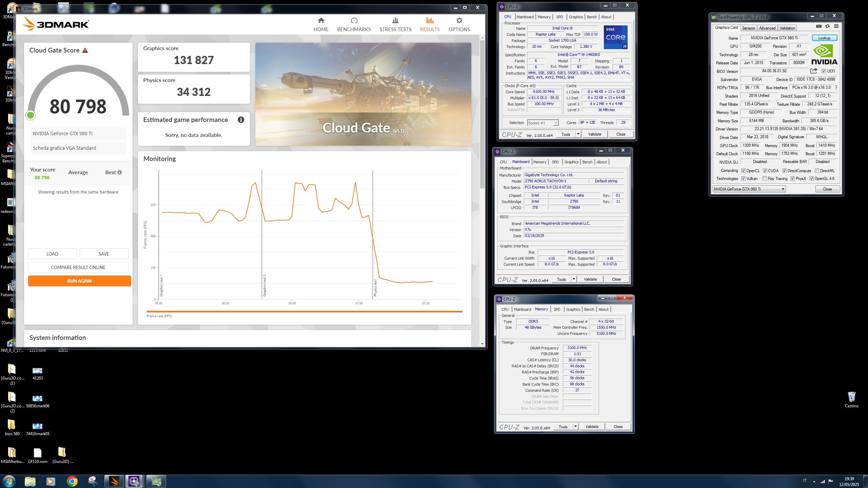The width and height of the screenshot is (868, 488).
Task: Switch to CPU-Z via its taskbar icon
Action: pyautogui.click(x=134, y=481)
